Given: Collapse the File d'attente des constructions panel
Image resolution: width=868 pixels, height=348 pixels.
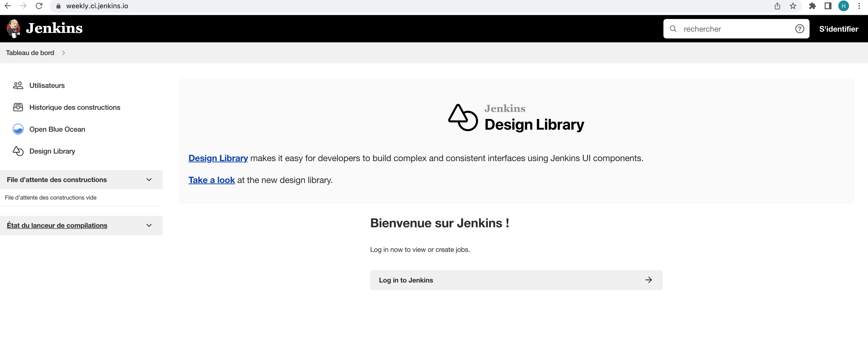Looking at the screenshot, I should [x=149, y=179].
